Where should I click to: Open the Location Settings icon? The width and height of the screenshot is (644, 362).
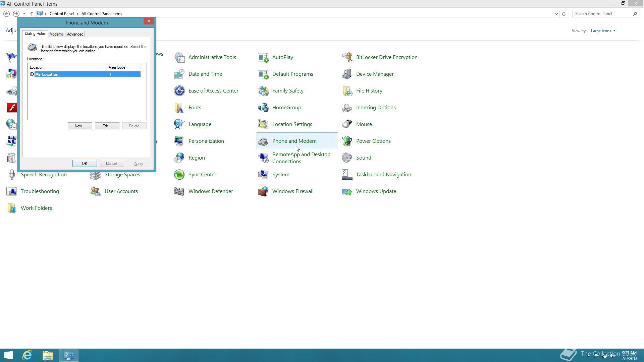[x=263, y=124]
